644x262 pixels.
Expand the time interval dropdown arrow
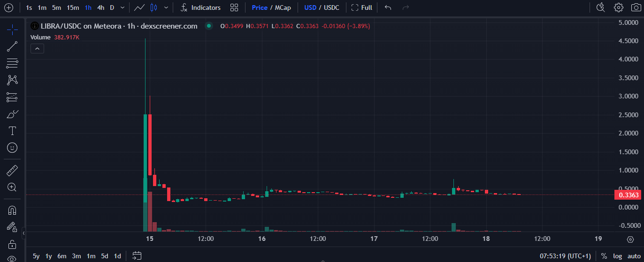(123, 7)
